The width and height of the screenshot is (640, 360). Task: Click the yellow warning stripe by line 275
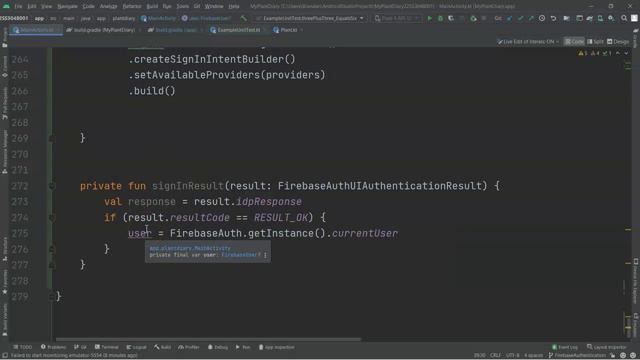628,230
